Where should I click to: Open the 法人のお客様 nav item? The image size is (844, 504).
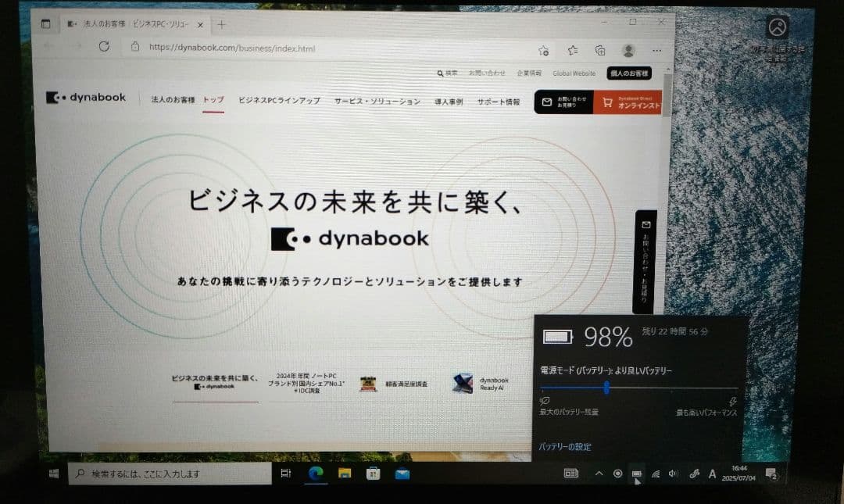click(x=173, y=99)
